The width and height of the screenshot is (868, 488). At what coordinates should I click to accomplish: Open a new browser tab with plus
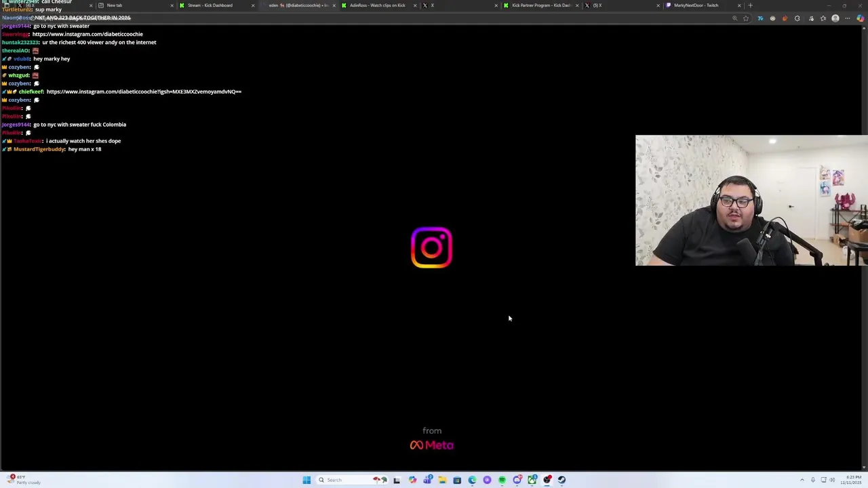click(x=750, y=5)
